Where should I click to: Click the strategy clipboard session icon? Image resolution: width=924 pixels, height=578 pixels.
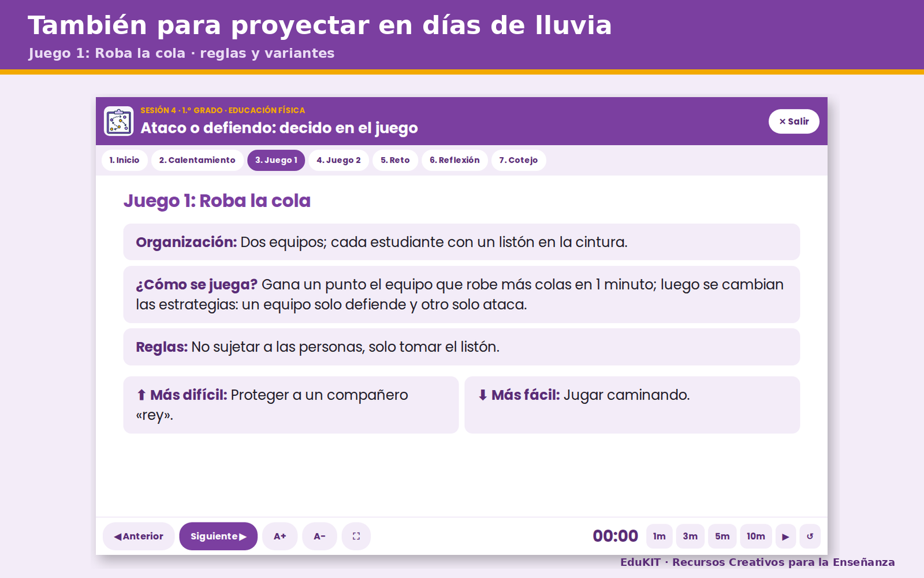[x=118, y=121]
